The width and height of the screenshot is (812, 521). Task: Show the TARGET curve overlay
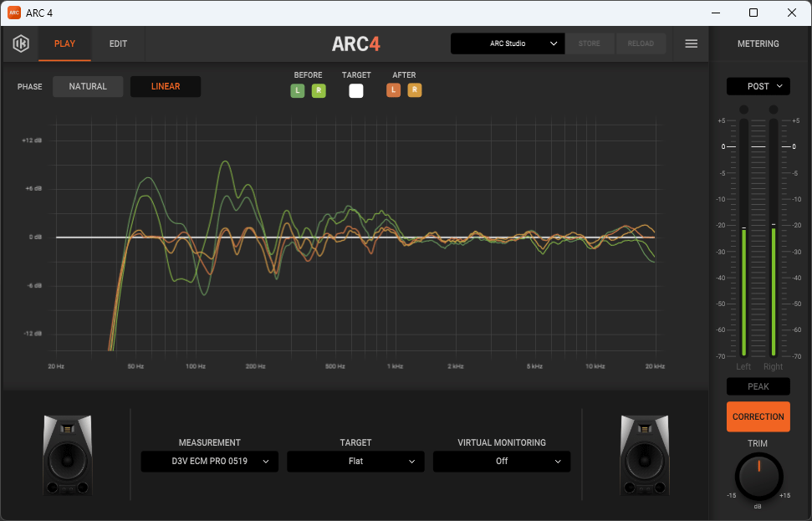pyautogui.click(x=355, y=90)
